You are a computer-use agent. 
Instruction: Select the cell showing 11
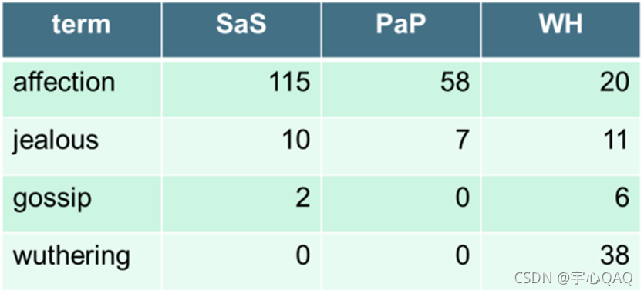coord(561,146)
